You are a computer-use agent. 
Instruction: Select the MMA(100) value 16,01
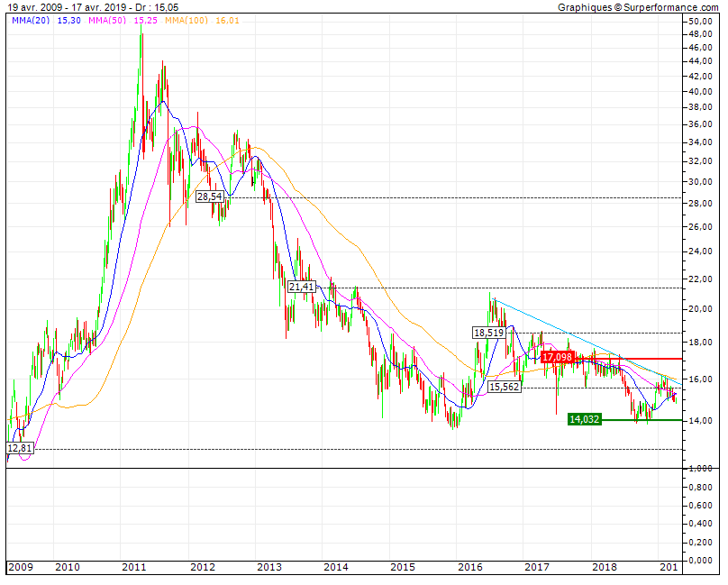coord(227,21)
